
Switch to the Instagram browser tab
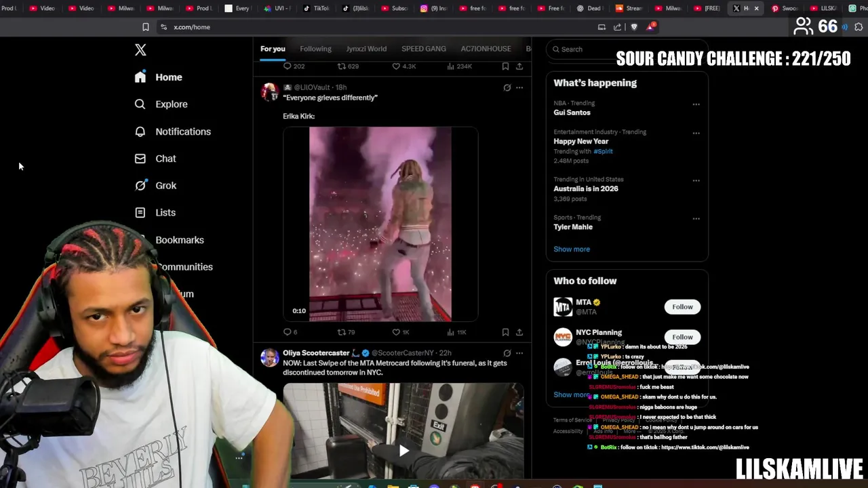pos(433,8)
